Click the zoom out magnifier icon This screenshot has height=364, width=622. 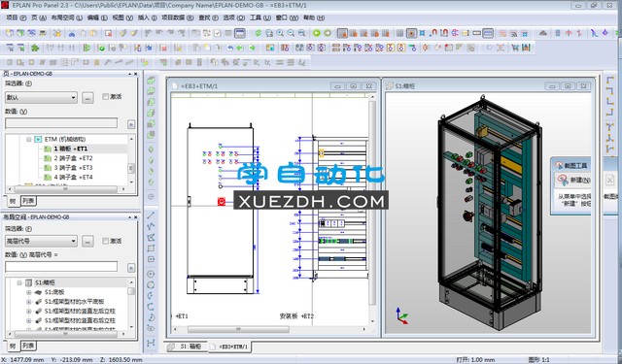[x=291, y=33]
